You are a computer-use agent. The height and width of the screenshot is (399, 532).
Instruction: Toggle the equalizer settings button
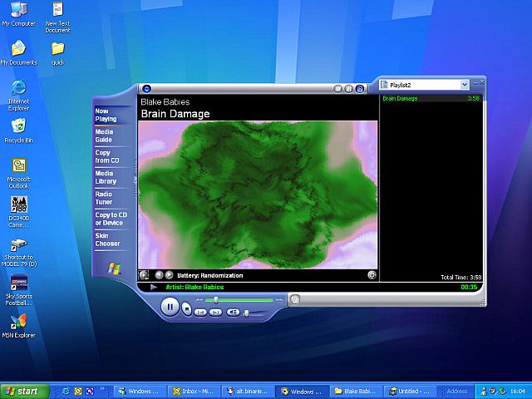[349, 89]
